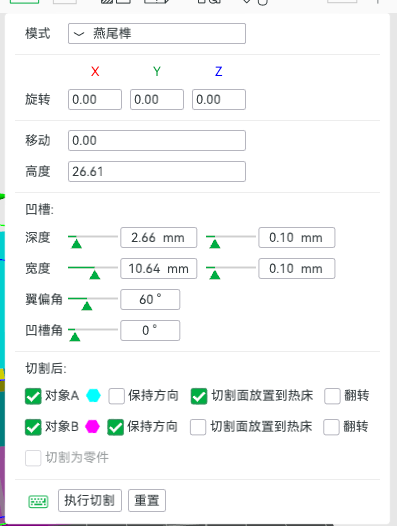Enable 保持方向 for 对象A
397x526 pixels.
[116, 396]
